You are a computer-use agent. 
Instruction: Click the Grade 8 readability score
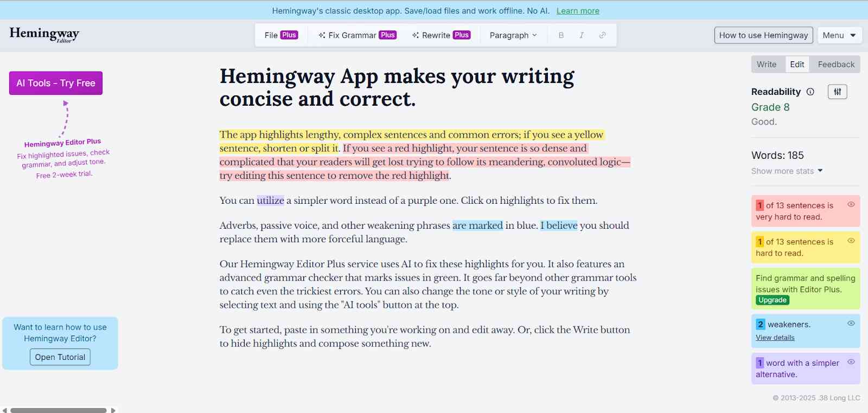(x=770, y=107)
